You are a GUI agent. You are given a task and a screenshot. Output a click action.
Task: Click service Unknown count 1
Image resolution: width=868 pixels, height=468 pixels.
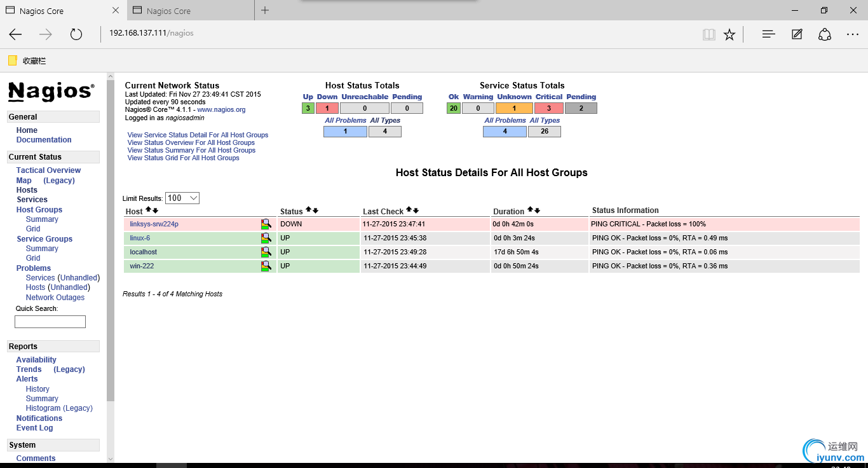pyautogui.click(x=514, y=108)
